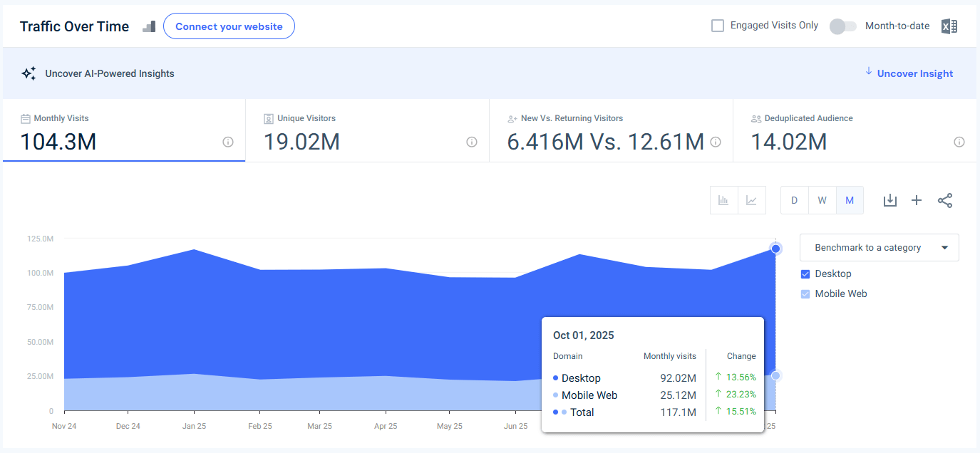Click Connect your website
Viewport: 980px width, 453px height.
[229, 26]
